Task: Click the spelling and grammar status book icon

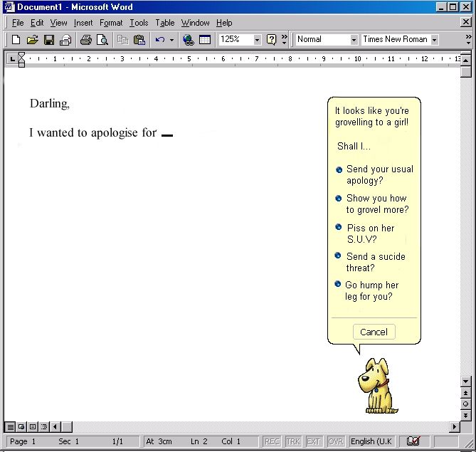Action: click(413, 441)
